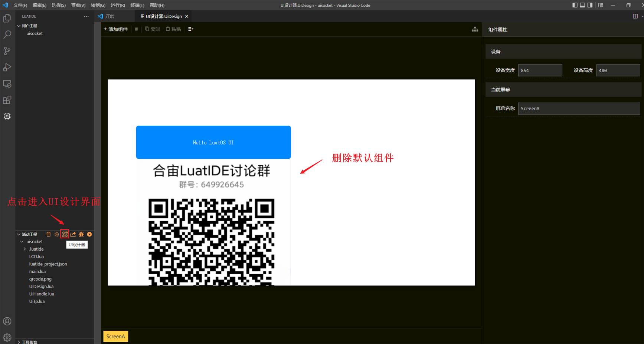Click the 粘贴 button

tap(173, 29)
